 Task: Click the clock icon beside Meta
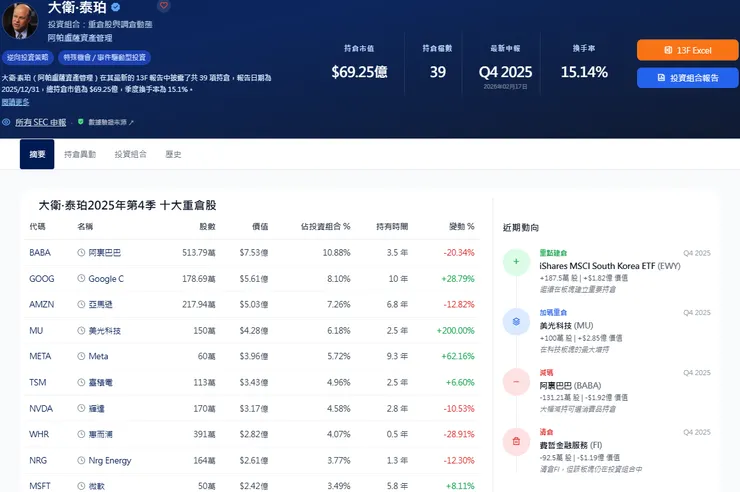[x=81, y=356]
